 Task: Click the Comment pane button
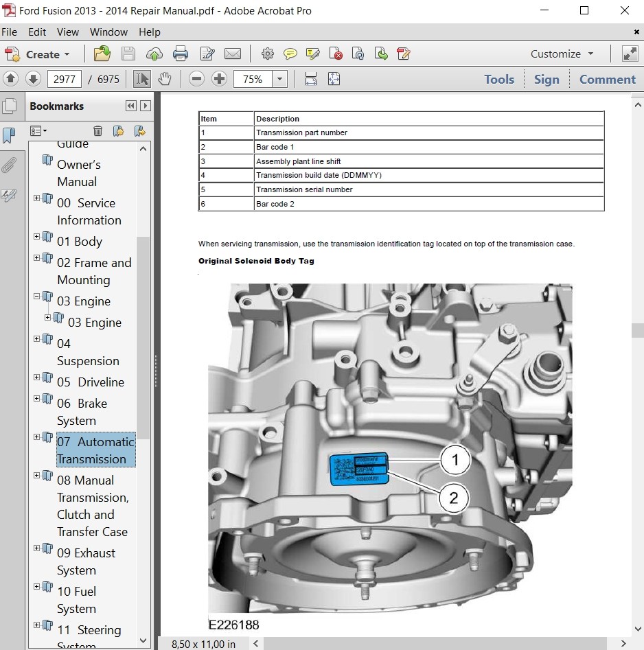(607, 79)
